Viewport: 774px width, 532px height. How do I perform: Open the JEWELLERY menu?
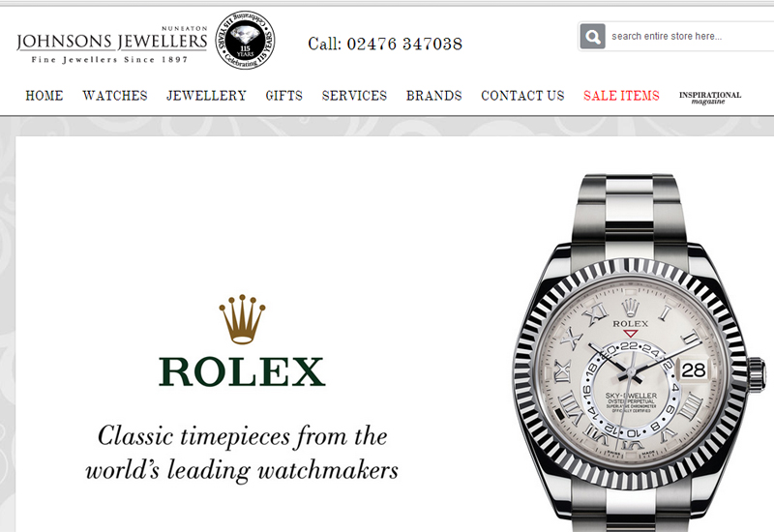206,95
